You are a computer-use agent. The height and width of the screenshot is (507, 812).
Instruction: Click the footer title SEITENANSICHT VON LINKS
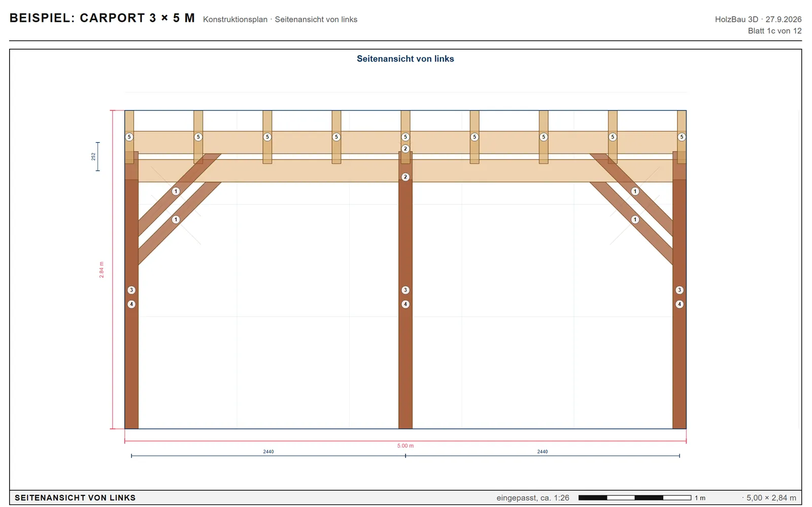coord(75,498)
